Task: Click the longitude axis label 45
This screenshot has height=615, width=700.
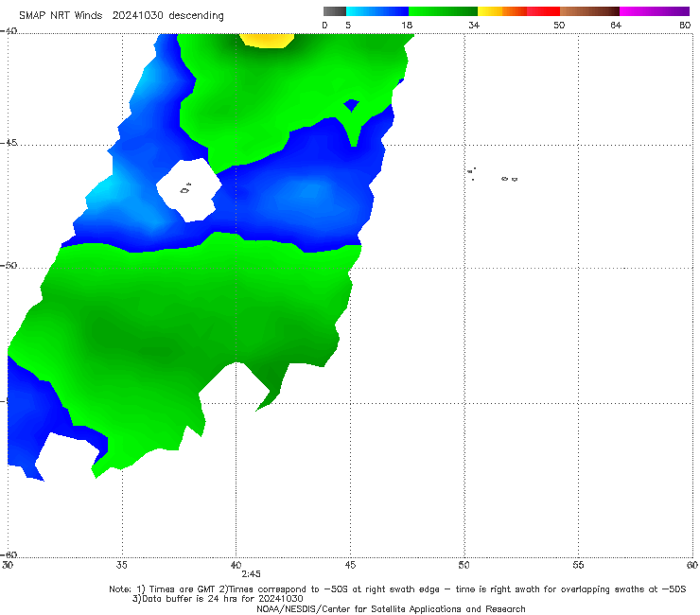Action: click(x=350, y=565)
